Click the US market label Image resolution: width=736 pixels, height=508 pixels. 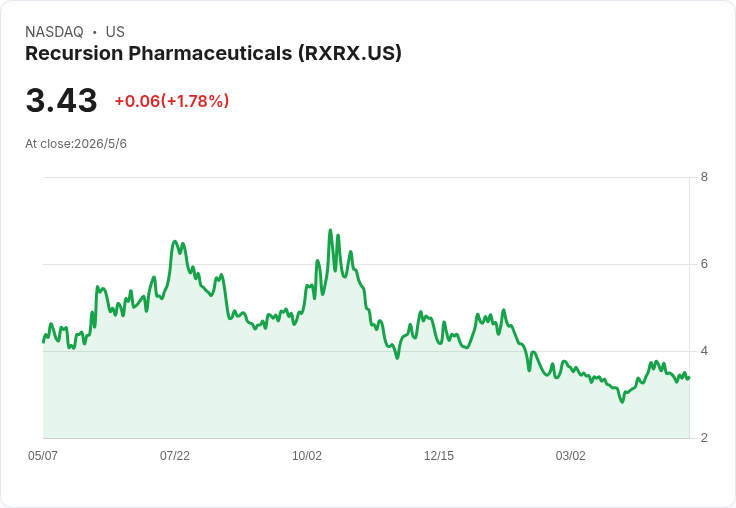click(x=115, y=32)
